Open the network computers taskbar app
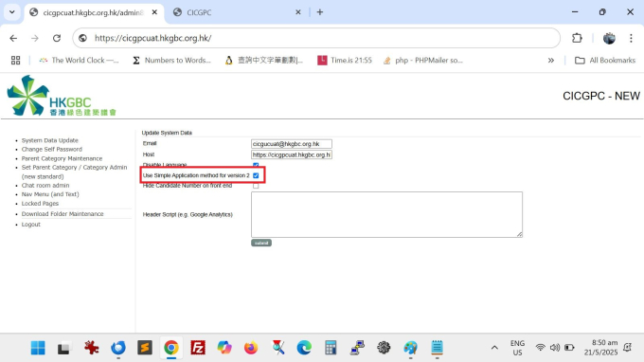Viewport: 644px width, 362px height. [357, 348]
